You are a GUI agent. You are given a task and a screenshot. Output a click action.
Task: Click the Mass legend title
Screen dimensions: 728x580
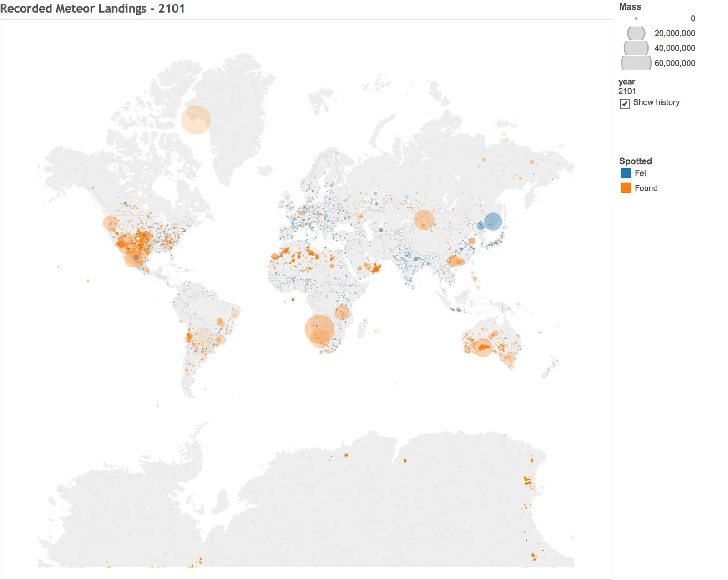click(x=630, y=7)
